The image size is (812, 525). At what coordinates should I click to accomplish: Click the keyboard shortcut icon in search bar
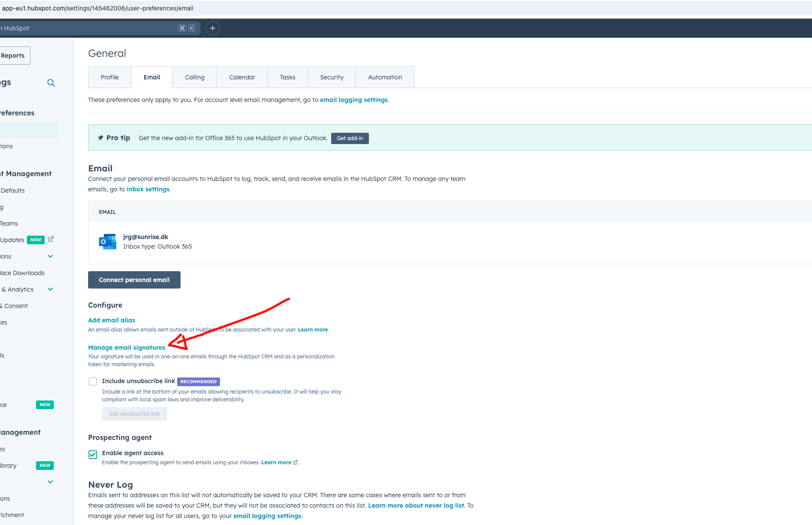pos(187,28)
